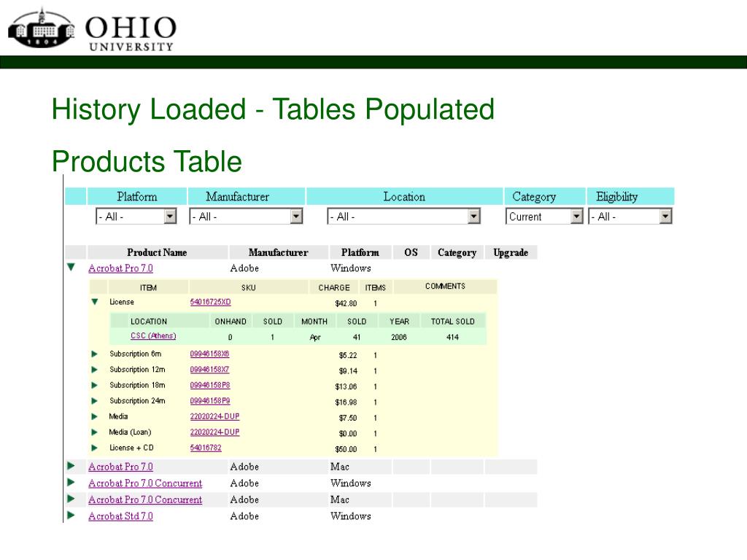Open SKU link 54016782
This screenshot has height=560, width=747.
pos(206,448)
